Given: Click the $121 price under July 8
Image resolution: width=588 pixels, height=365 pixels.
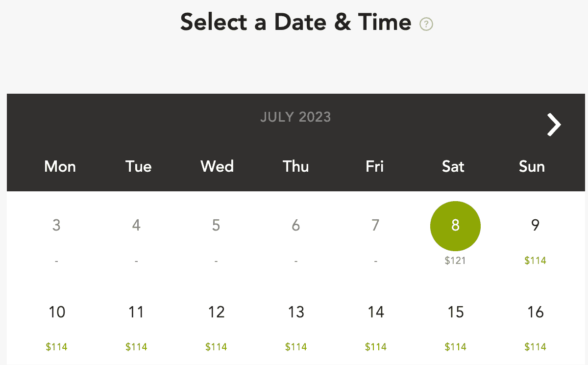Looking at the screenshot, I should tap(455, 261).
